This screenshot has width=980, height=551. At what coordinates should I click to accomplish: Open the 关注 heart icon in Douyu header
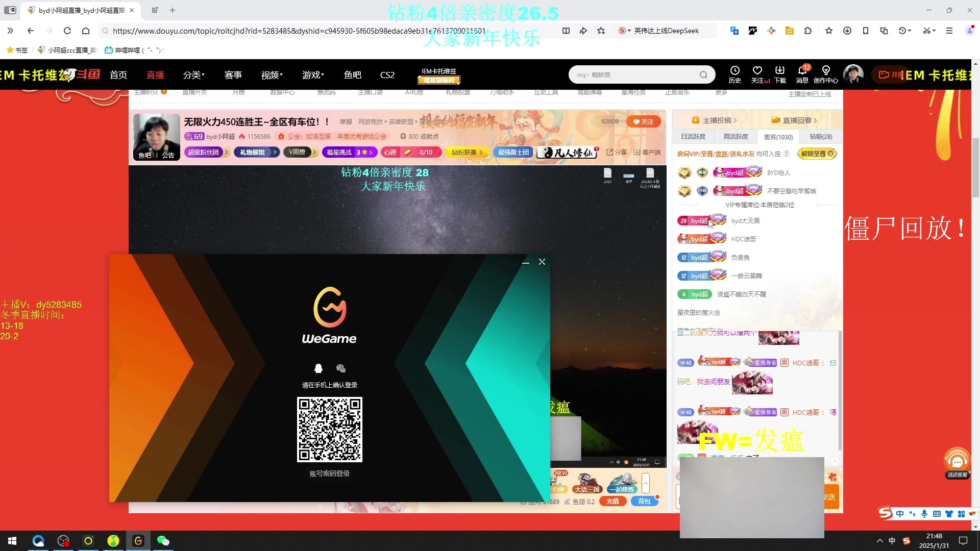point(758,74)
